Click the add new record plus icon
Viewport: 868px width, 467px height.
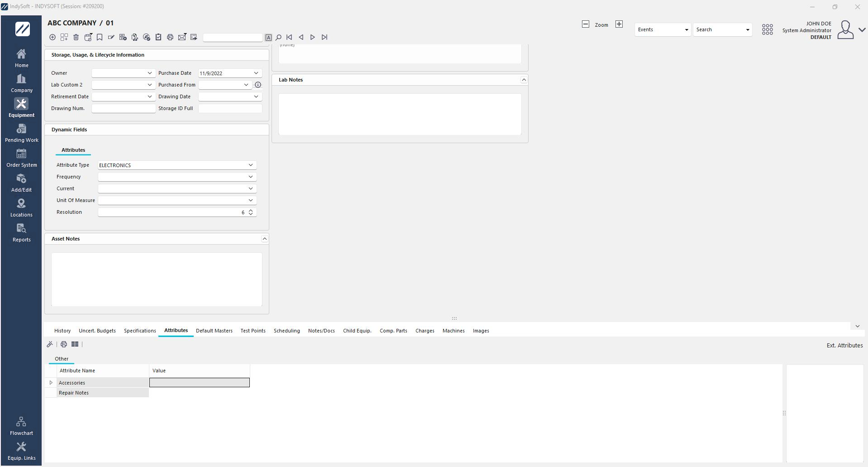[52, 37]
